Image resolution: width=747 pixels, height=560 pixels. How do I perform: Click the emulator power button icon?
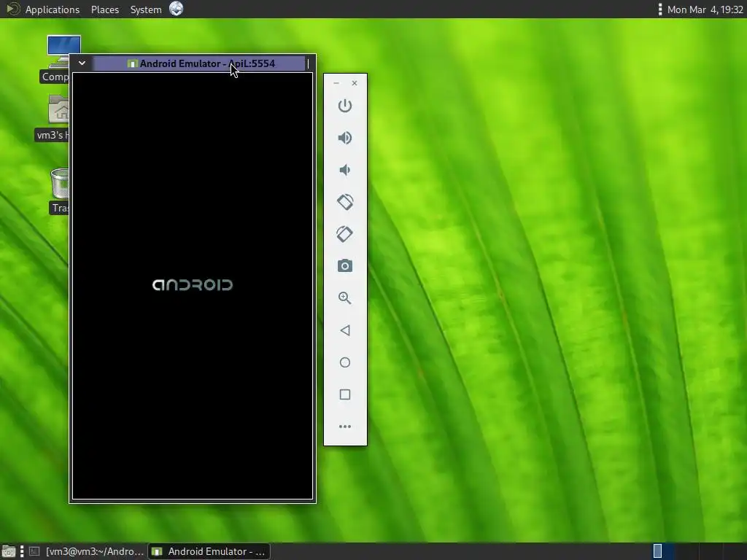pos(345,105)
